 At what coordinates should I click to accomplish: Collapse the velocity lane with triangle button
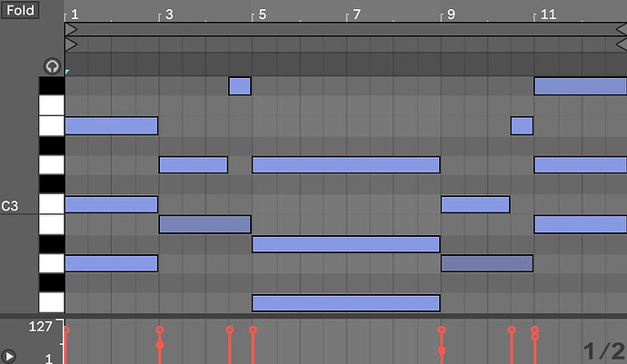click(x=10, y=356)
